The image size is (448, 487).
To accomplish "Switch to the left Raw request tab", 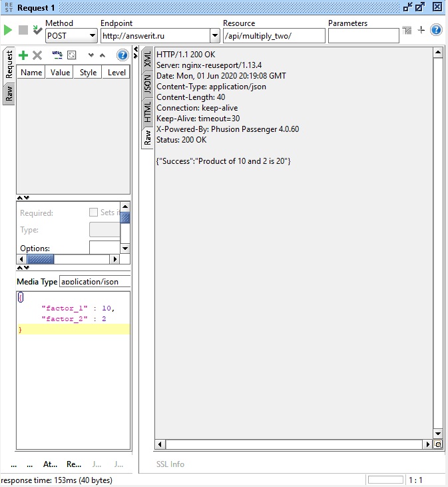I will [x=9, y=94].
